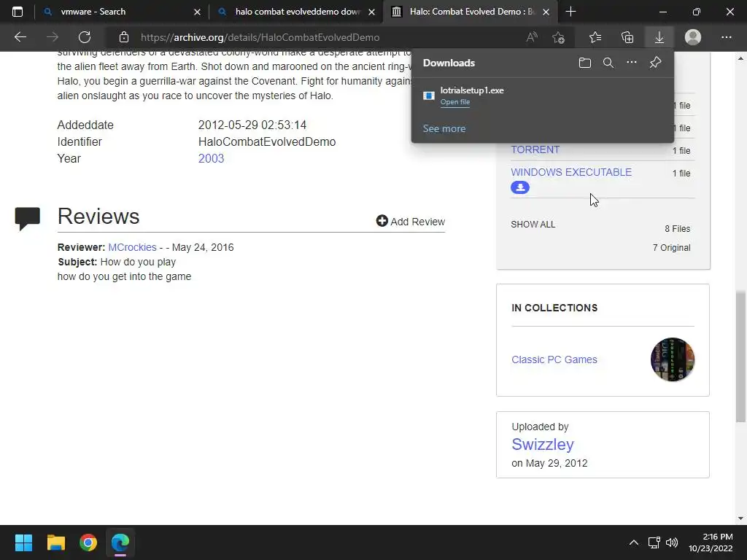Screen dimensions: 747x560
Task: Open more options in Downloads panel
Action: (x=631, y=63)
